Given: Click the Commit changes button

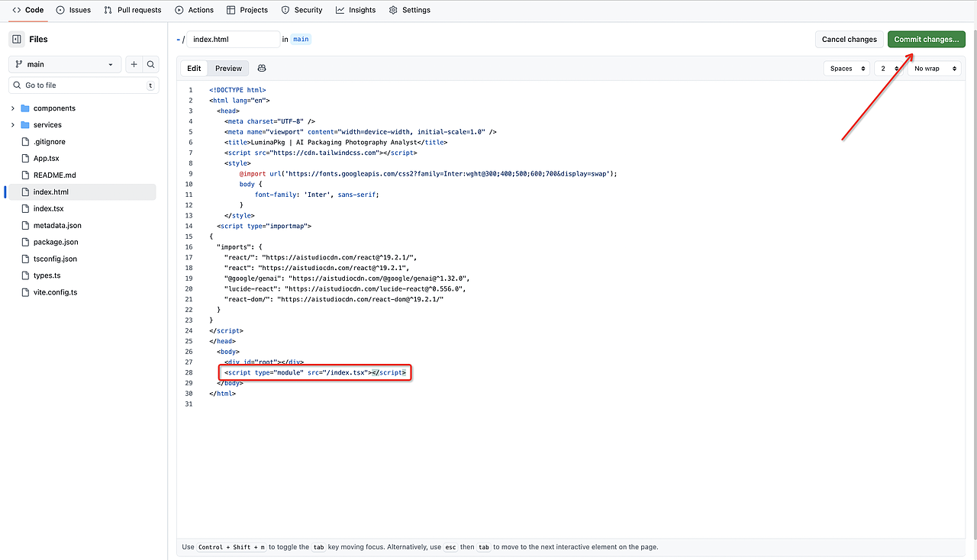Looking at the screenshot, I should (x=926, y=40).
